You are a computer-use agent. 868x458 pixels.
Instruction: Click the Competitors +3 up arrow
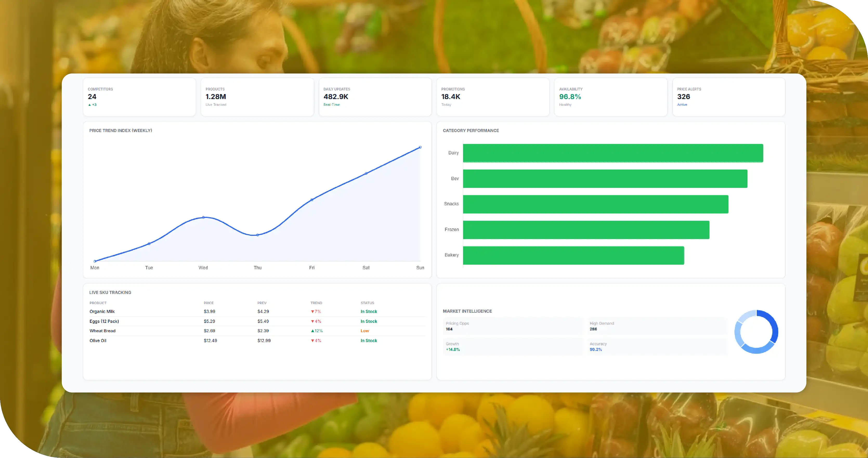(x=90, y=105)
